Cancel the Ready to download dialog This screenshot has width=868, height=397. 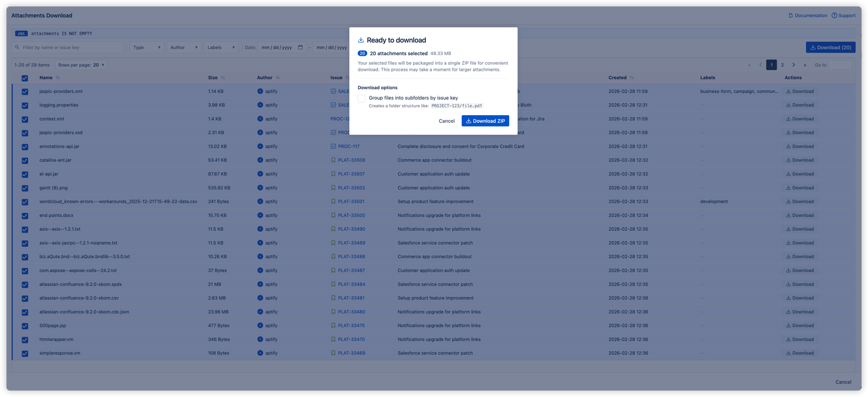coord(446,120)
